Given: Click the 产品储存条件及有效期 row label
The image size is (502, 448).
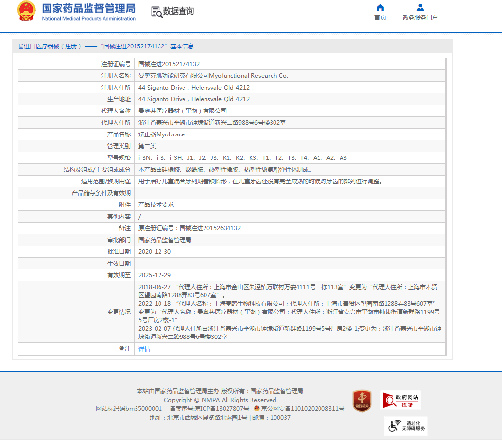Looking at the screenshot, I should pos(101,193).
